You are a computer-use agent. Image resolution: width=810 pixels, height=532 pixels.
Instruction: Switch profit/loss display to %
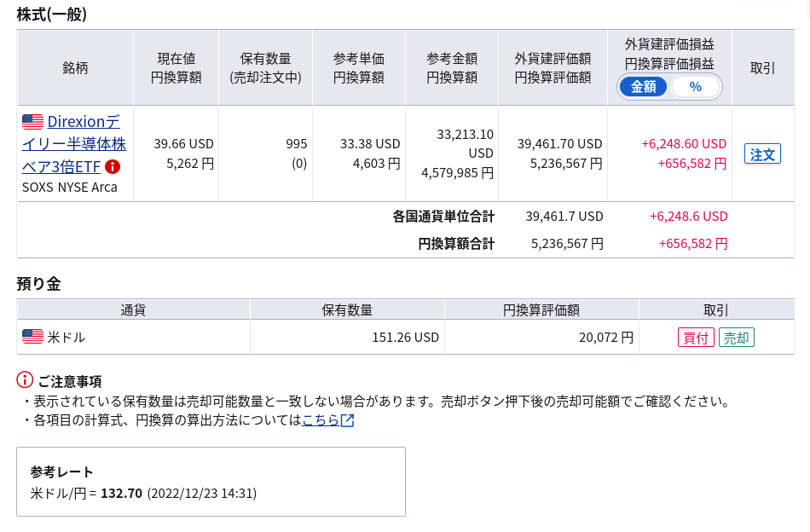[695, 87]
